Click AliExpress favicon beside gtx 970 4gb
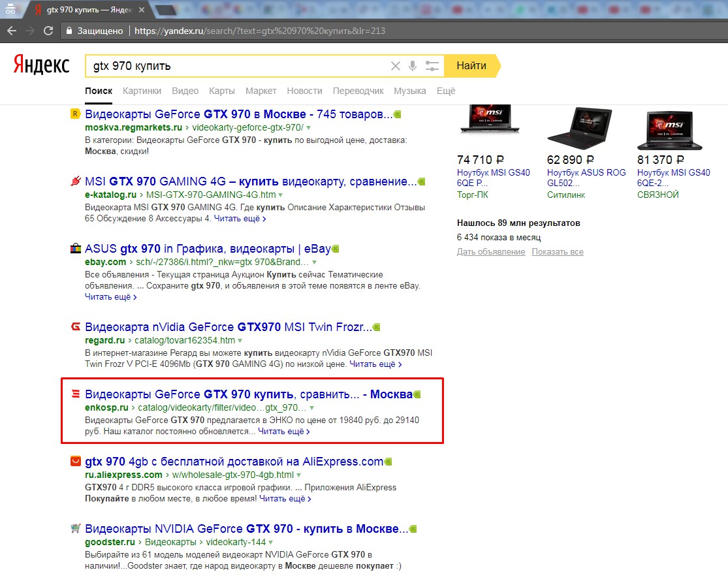The height and width of the screenshot is (585, 728). [75, 461]
